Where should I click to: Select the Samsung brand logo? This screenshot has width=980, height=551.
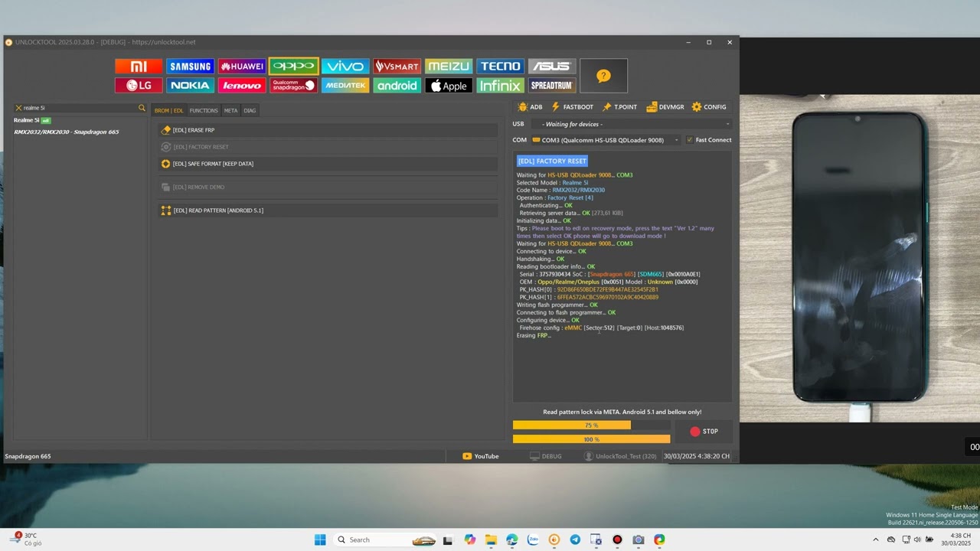click(191, 67)
